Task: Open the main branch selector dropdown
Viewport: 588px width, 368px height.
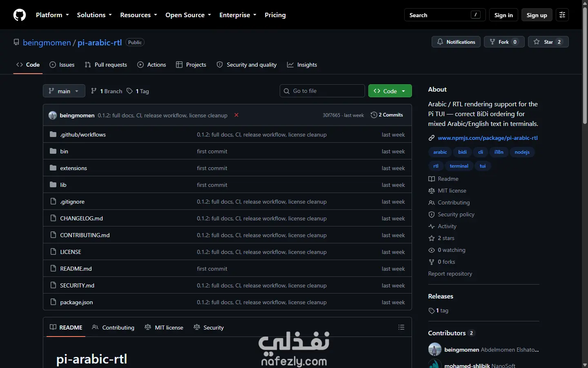Action: coord(64,91)
